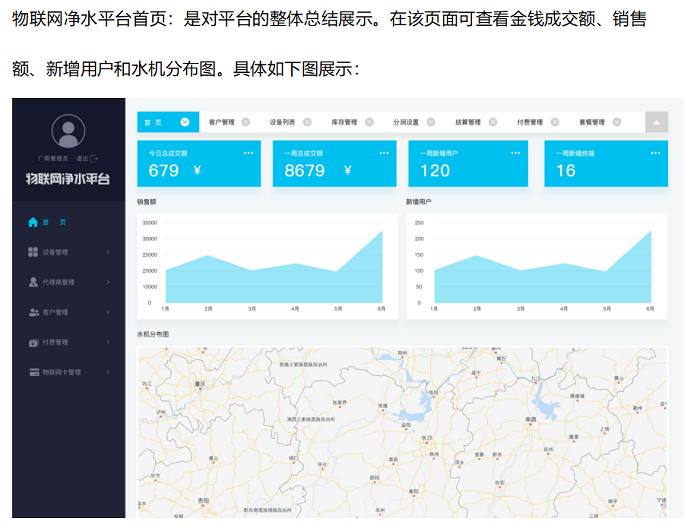Expand the 设备管理 sidebar menu chevron
The image size is (700, 531).
click(x=108, y=252)
